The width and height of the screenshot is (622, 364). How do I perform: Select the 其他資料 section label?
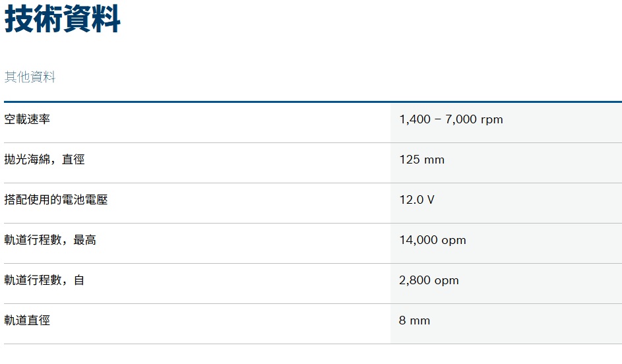coord(30,77)
